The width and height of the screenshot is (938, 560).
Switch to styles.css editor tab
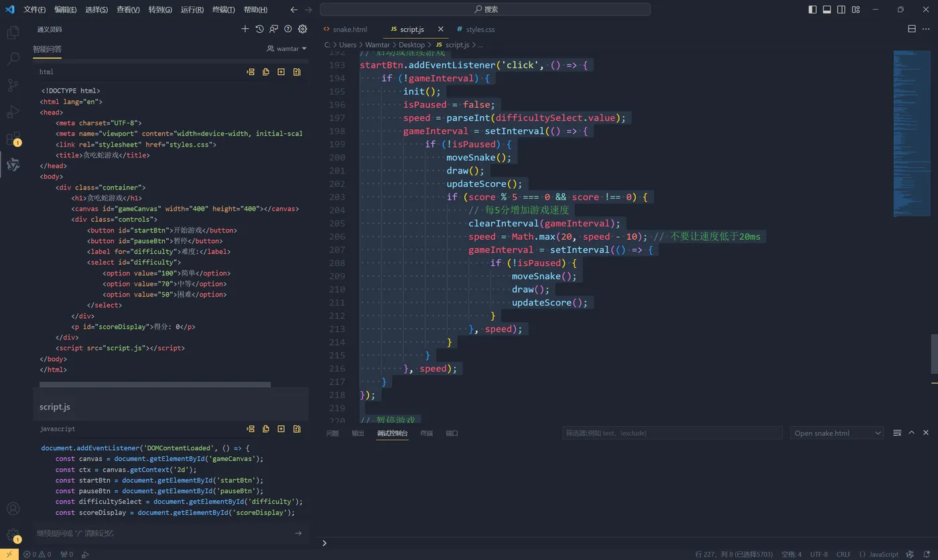click(x=476, y=29)
